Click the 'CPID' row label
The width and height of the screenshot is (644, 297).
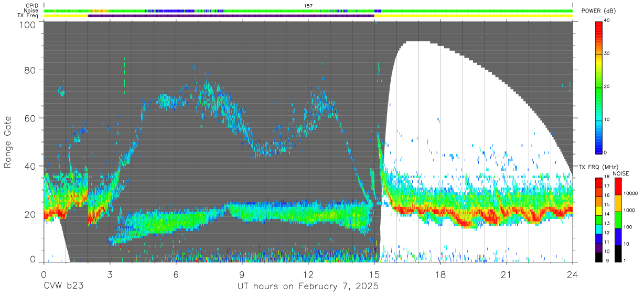[32, 5]
